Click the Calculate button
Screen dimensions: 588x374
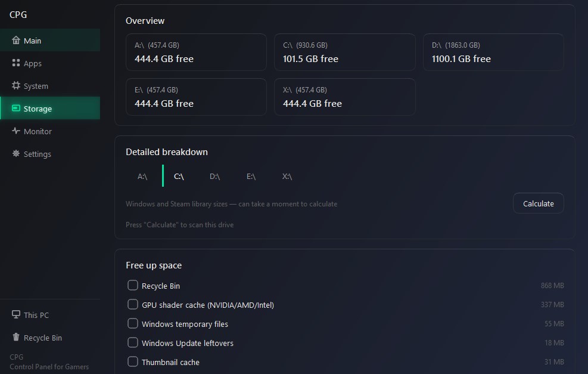click(538, 203)
